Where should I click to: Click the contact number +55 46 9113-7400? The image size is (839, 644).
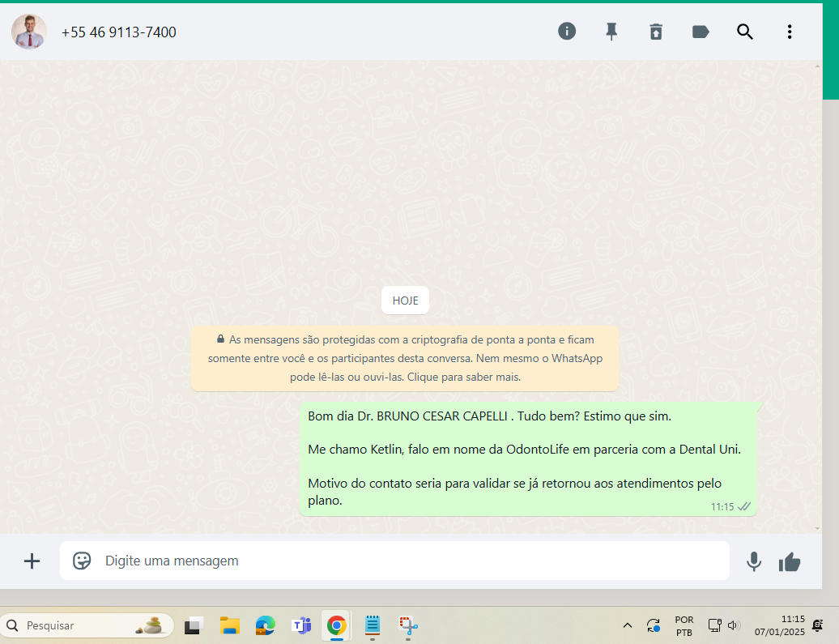coord(119,32)
